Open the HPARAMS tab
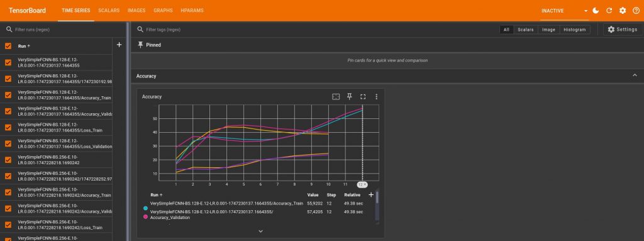The height and width of the screenshot is (241, 644). [192, 11]
